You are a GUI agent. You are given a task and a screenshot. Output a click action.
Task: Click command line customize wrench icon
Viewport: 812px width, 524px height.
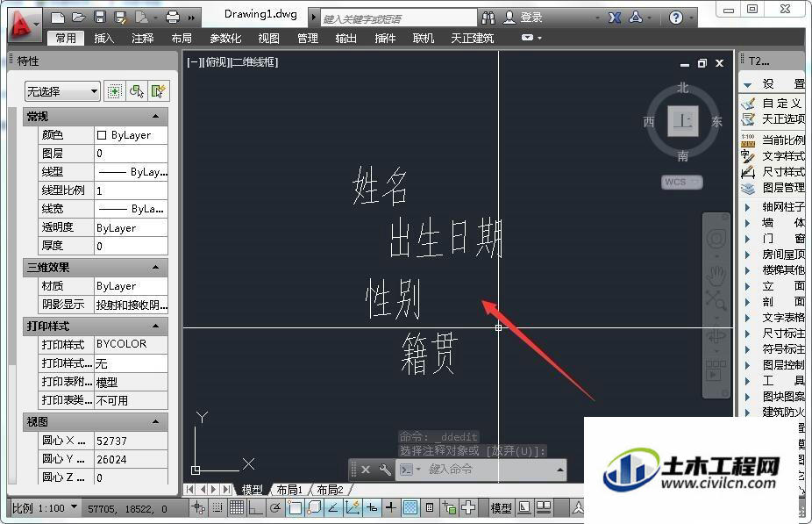point(385,470)
